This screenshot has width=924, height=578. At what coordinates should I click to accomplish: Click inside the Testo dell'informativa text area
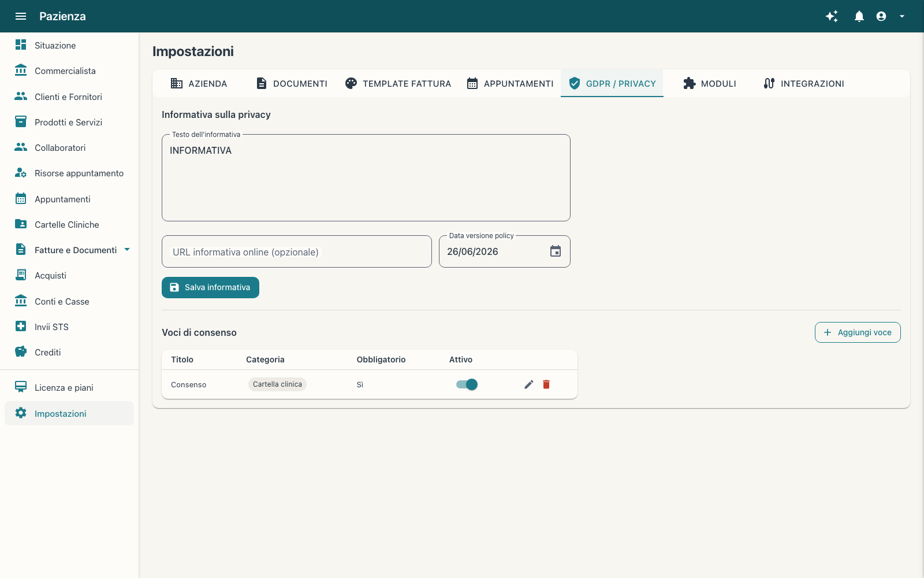pyautogui.click(x=366, y=178)
